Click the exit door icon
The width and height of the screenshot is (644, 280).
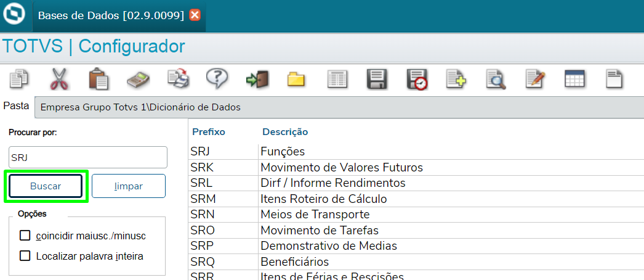[257, 79]
